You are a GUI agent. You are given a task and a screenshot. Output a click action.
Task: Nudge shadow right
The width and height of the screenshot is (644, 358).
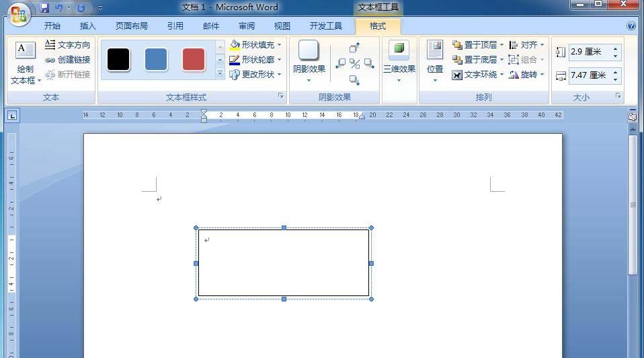click(x=369, y=64)
